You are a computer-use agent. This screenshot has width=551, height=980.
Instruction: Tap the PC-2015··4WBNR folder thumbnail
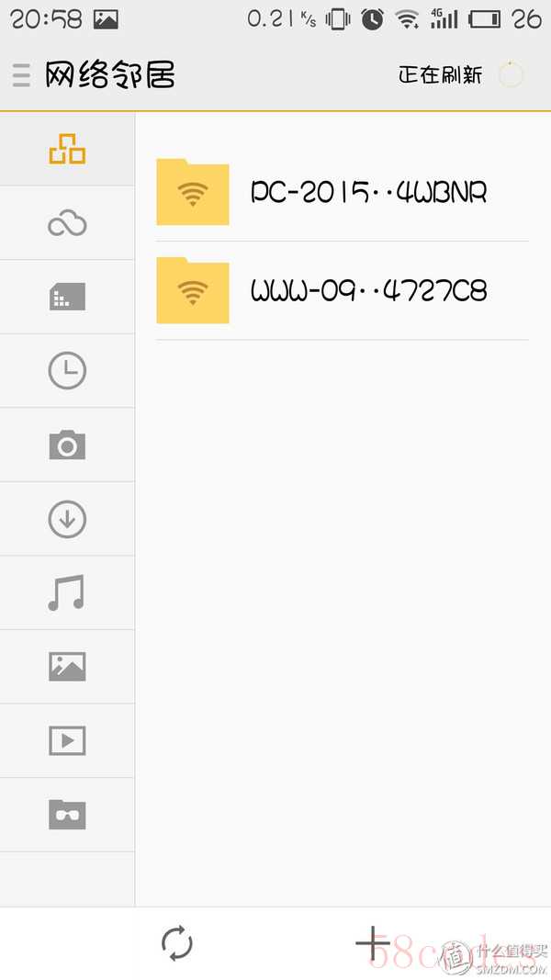[193, 191]
